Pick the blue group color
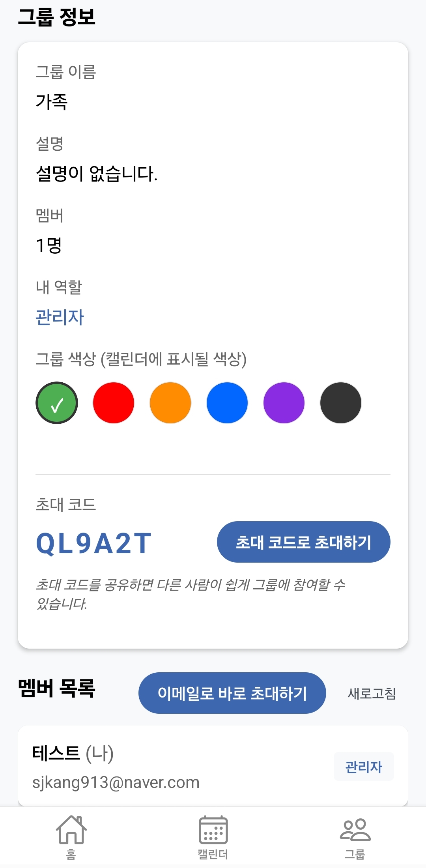Viewport: 426px width, 868px height. click(x=227, y=403)
